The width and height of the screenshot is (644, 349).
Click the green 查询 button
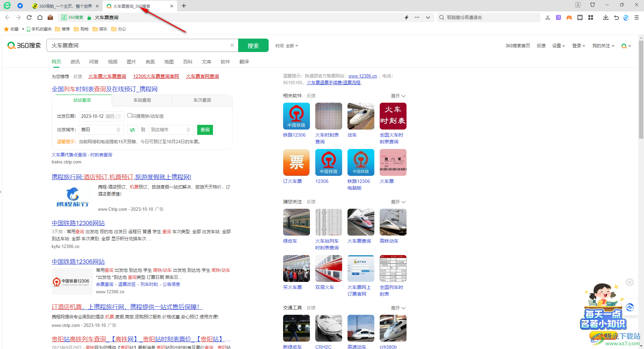coord(205,130)
